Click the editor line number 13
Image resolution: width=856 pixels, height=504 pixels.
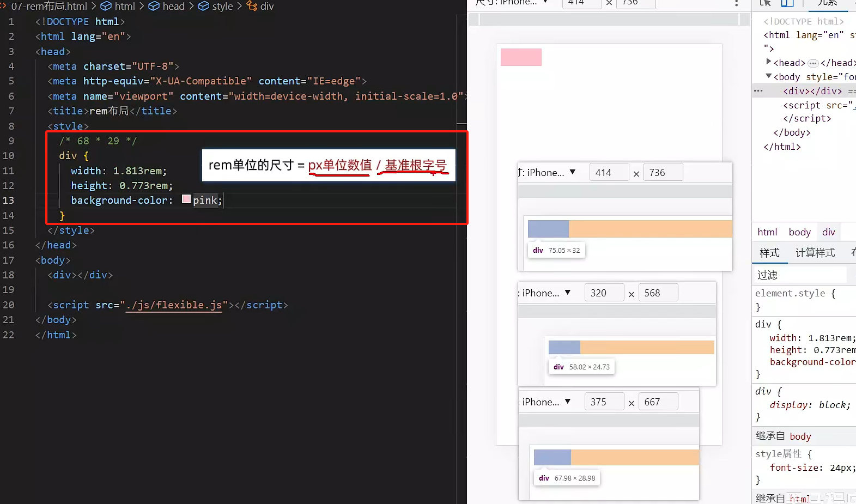tap(8, 200)
